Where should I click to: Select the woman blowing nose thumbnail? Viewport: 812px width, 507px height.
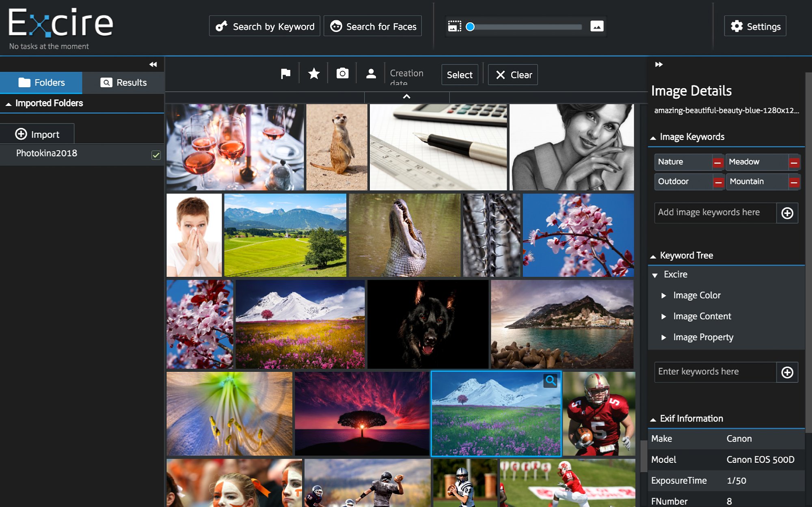click(x=194, y=235)
